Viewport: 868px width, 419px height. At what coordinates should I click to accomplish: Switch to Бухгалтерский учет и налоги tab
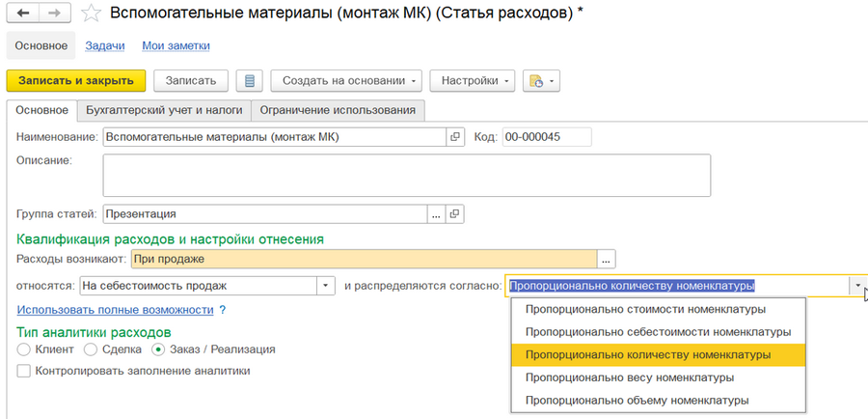pos(163,110)
